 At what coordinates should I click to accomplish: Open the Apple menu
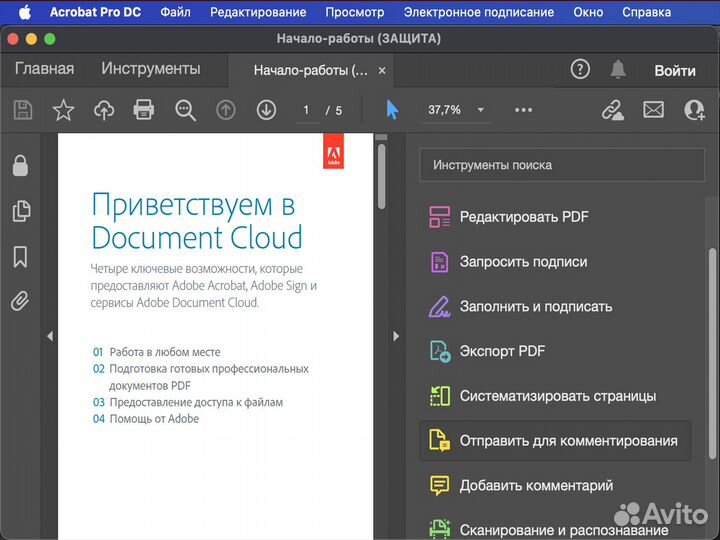click(25, 12)
